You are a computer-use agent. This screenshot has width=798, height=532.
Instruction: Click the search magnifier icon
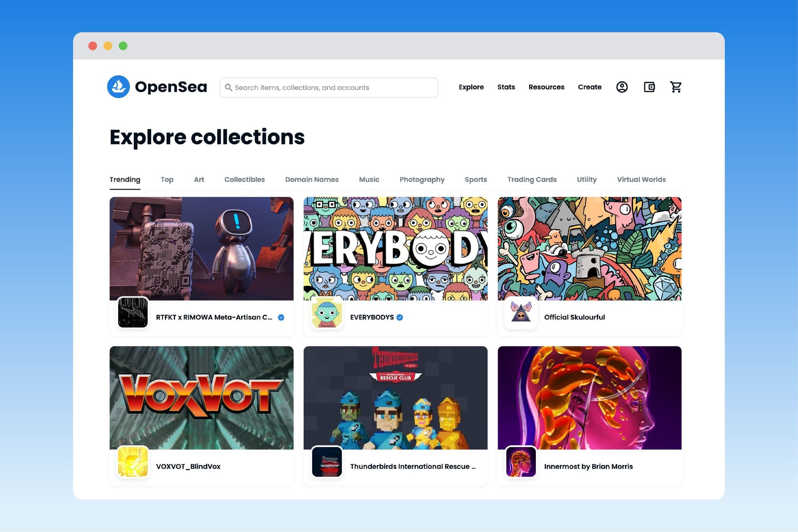click(229, 87)
